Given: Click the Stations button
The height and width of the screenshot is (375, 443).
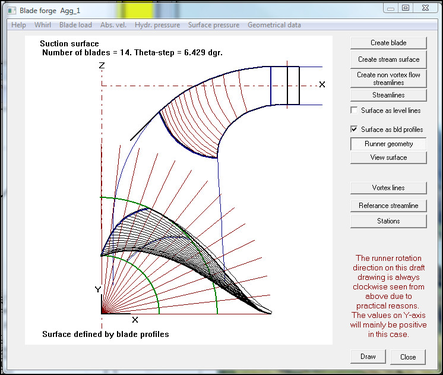Looking at the screenshot, I should pyautogui.click(x=388, y=221).
